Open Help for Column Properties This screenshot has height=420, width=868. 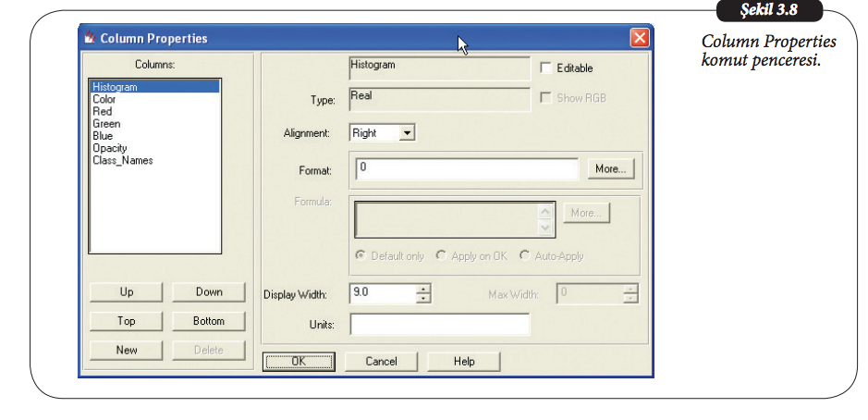click(x=463, y=361)
